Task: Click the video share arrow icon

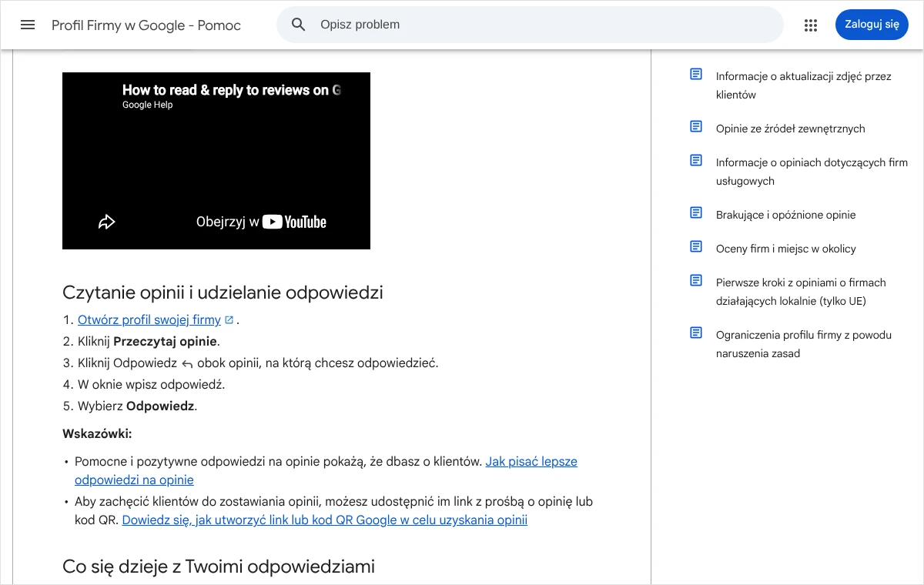Action: pyautogui.click(x=106, y=222)
